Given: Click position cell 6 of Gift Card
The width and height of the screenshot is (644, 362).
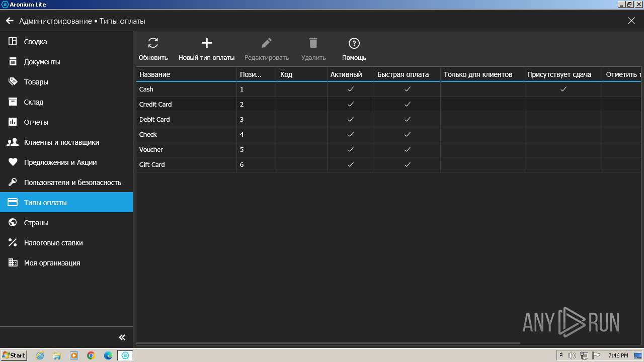Looking at the screenshot, I should click(257, 164).
